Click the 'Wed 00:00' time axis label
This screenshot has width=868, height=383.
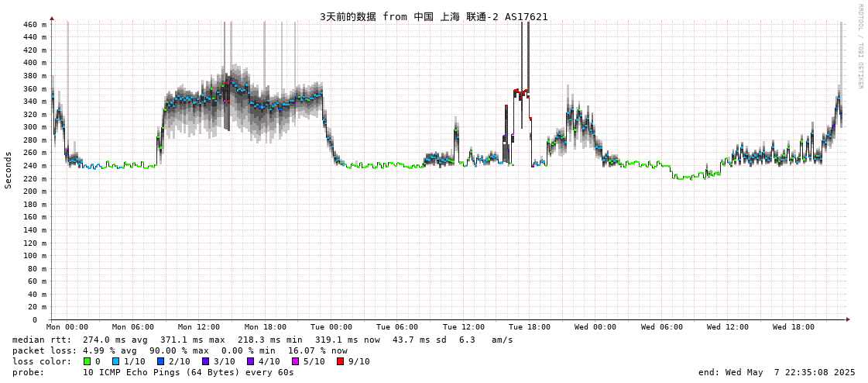tap(595, 327)
